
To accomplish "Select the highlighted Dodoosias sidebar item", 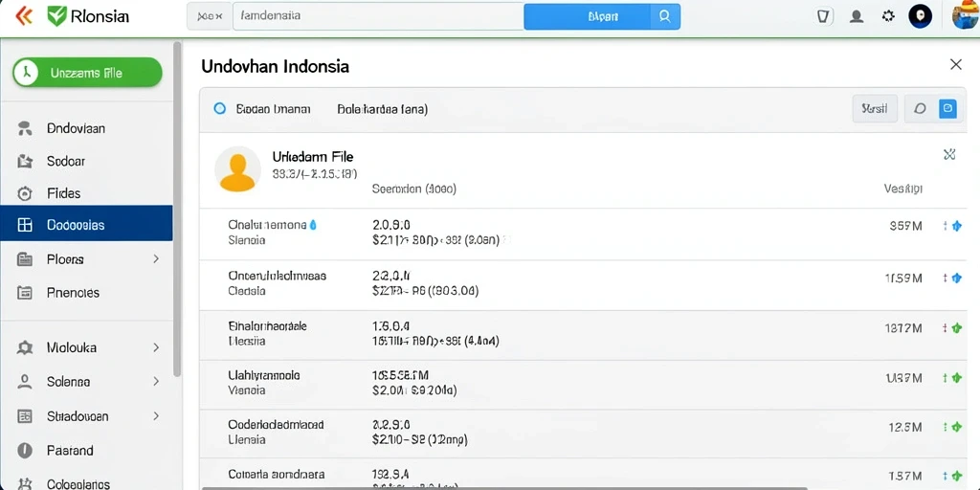I will click(x=86, y=225).
